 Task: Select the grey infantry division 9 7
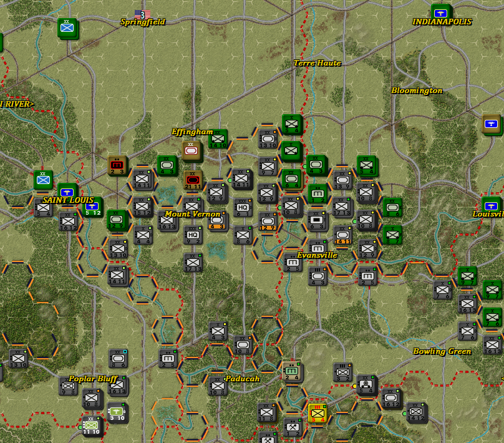click(268, 167)
